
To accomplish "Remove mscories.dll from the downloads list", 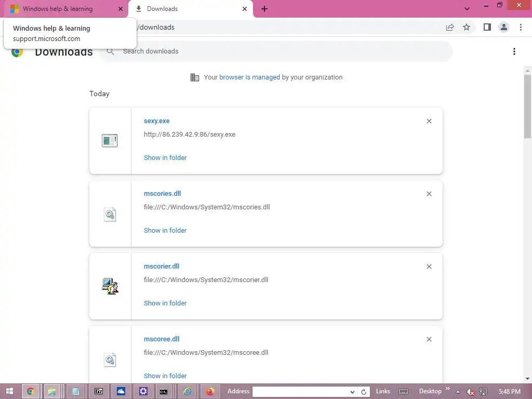I will [429, 194].
